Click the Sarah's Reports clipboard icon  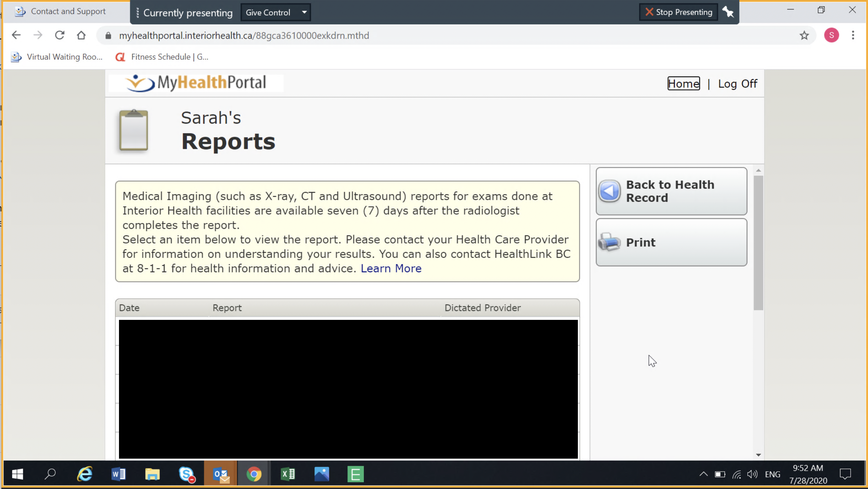click(134, 130)
